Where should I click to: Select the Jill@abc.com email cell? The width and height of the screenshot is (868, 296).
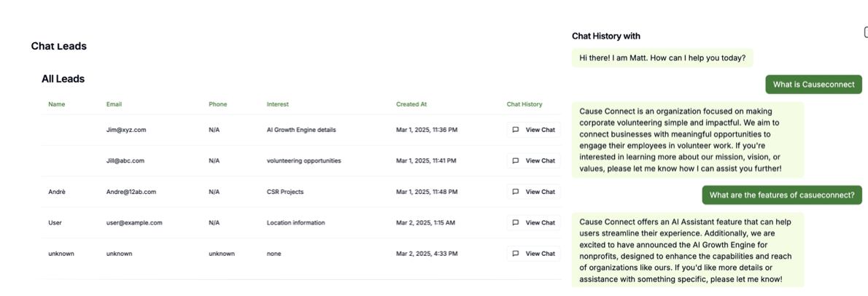click(125, 161)
